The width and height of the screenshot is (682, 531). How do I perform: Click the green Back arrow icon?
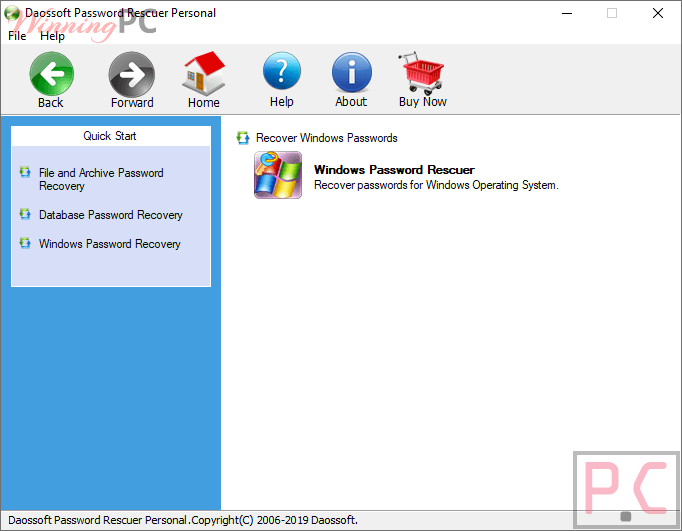(51, 73)
